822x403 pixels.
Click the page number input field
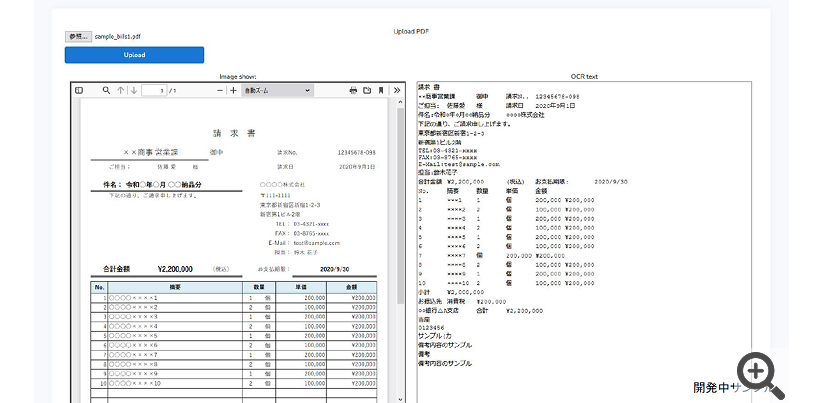pos(154,91)
